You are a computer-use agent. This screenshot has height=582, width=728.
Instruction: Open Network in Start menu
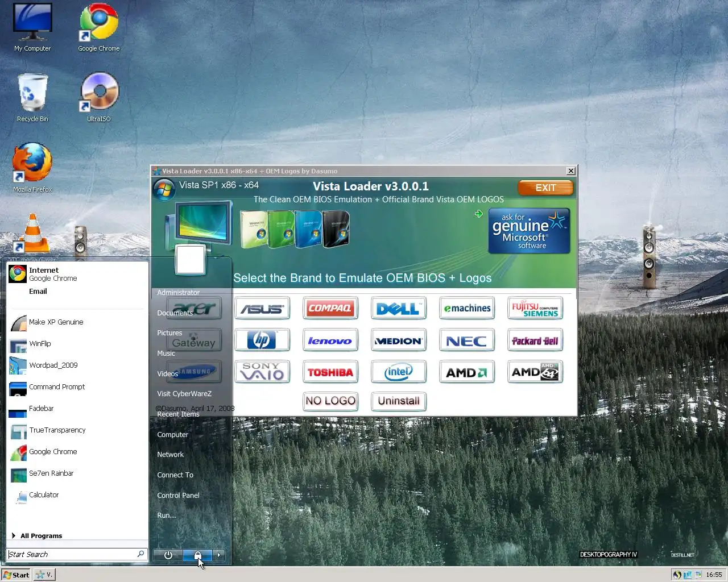click(170, 455)
